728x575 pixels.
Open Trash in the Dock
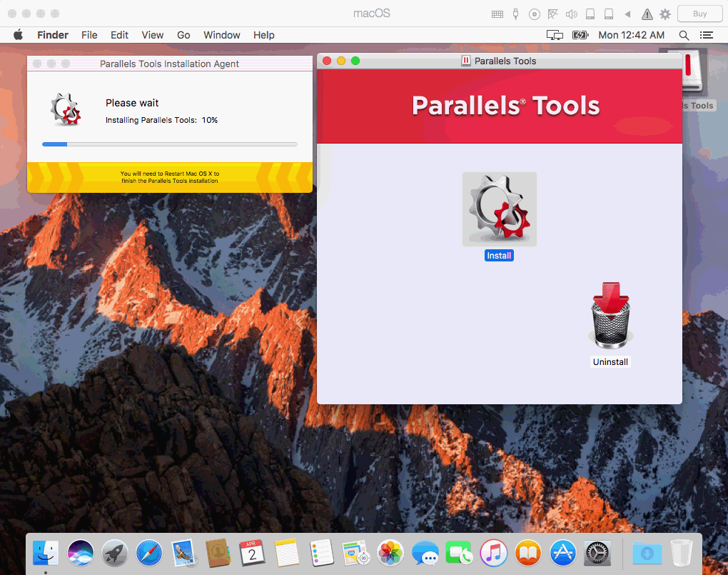pos(681,553)
